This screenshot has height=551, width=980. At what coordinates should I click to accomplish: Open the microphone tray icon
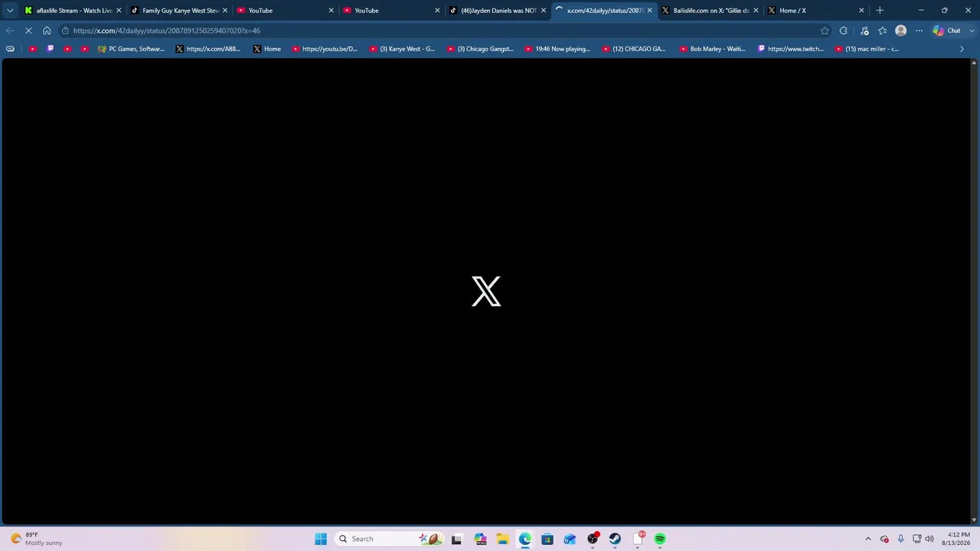900,539
